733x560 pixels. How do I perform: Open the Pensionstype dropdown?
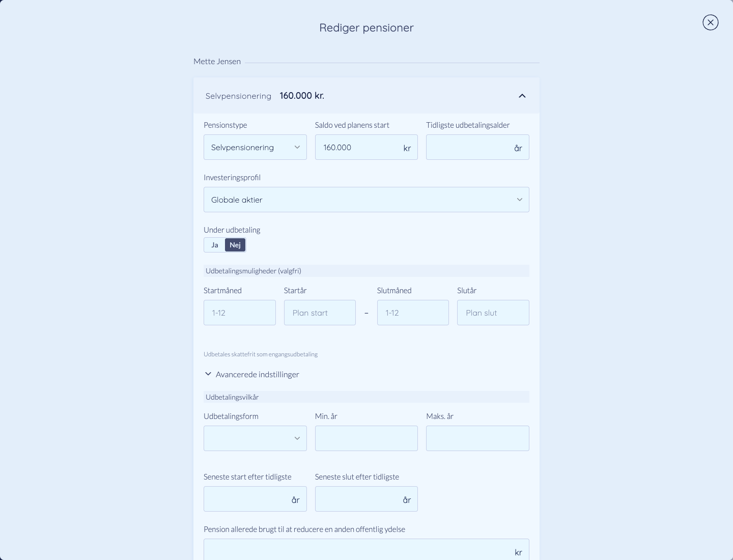pos(255,147)
